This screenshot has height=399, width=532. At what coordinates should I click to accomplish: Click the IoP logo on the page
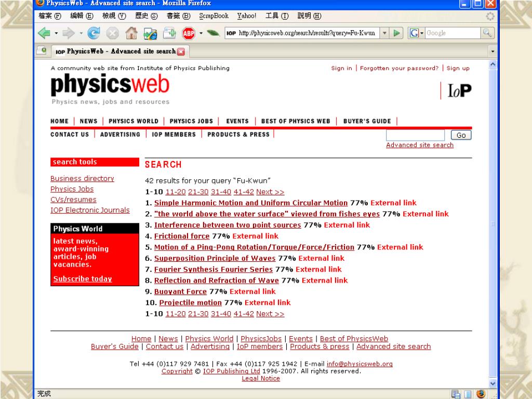[x=459, y=90]
